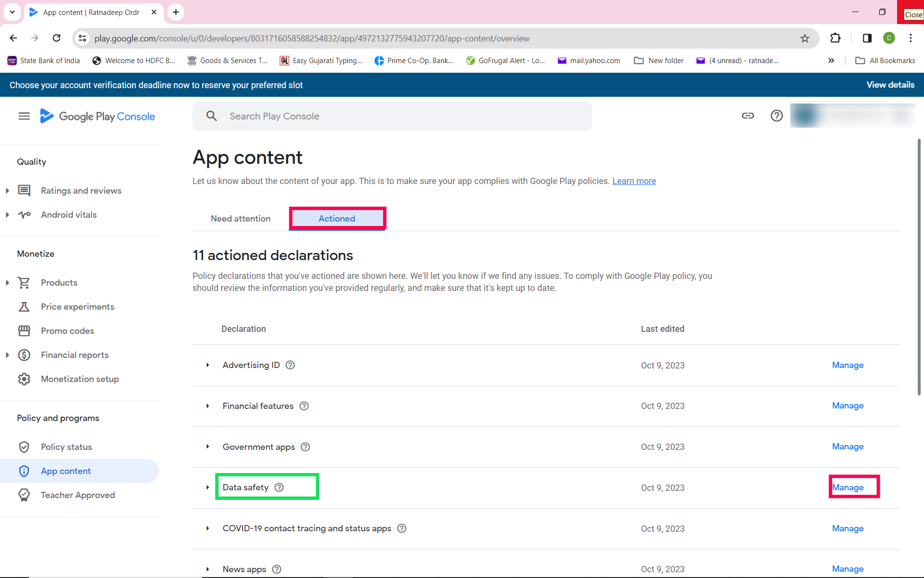924x578 pixels.
Task: Click the hamburger menu icon
Action: click(24, 116)
